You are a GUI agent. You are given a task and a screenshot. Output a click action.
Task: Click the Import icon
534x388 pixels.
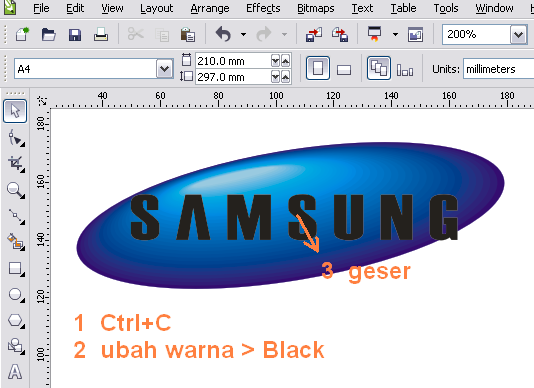pyautogui.click(x=314, y=34)
